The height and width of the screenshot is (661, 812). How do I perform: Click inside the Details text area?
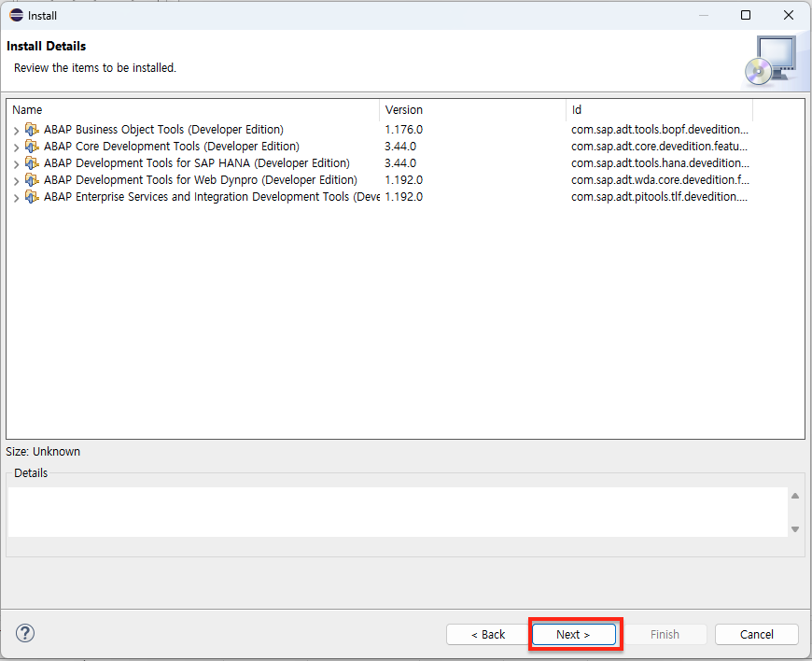(398, 512)
